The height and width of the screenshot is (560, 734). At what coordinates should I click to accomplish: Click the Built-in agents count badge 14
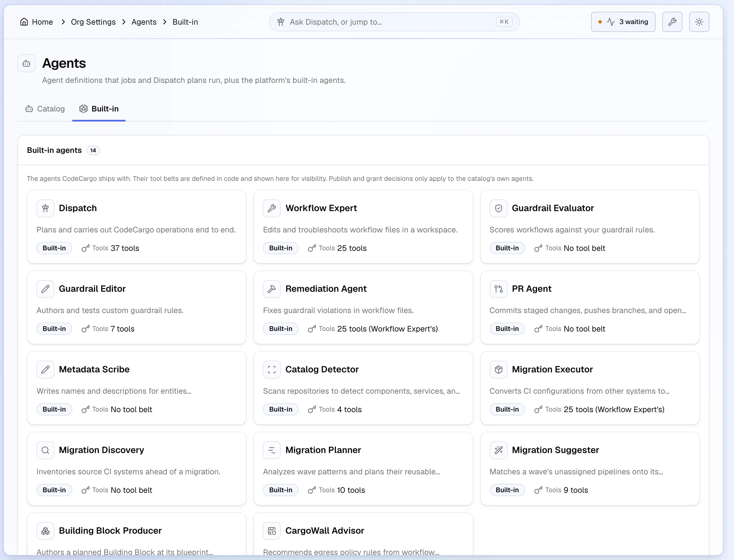(x=93, y=151)
